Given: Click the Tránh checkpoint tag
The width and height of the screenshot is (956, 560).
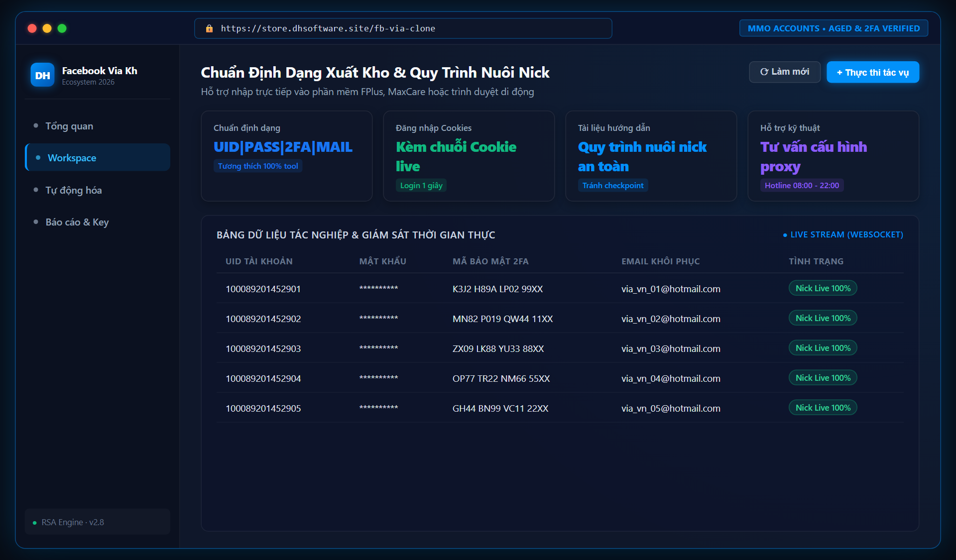Looking at the screenshot, I should click(613, 186).
